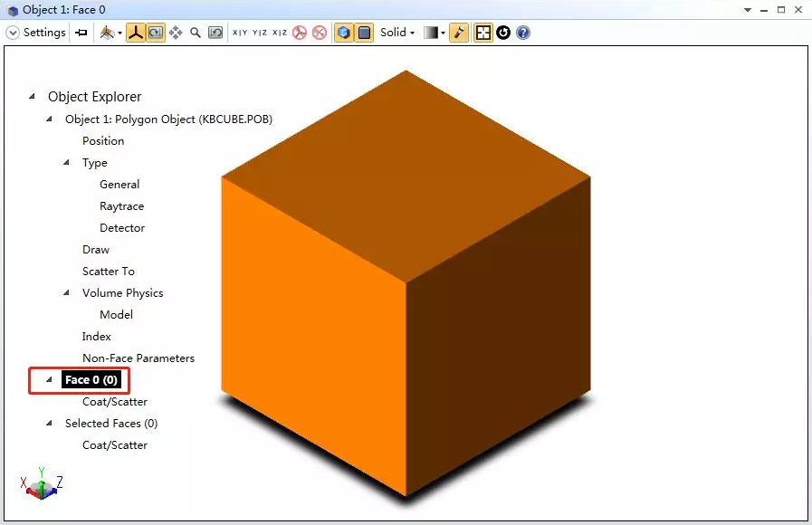812x525 pixels.
Task: Toggle the flashlight lighting button
Action: tap(459, 33)
